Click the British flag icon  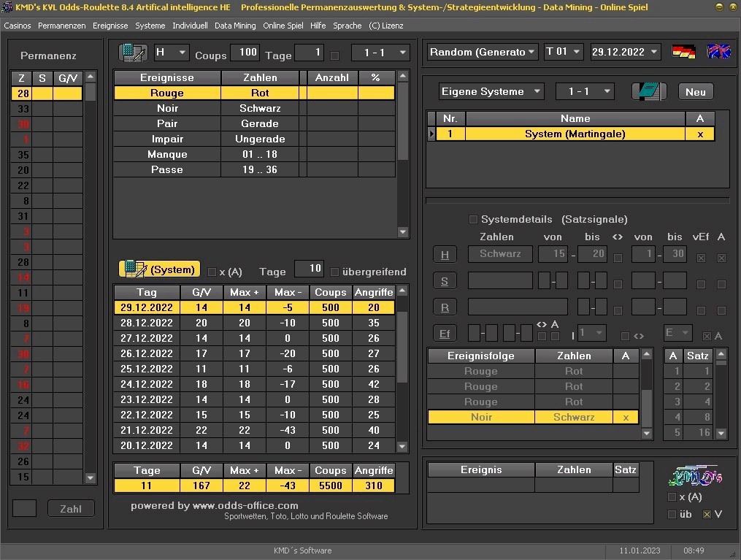click(x=718, y=52)
